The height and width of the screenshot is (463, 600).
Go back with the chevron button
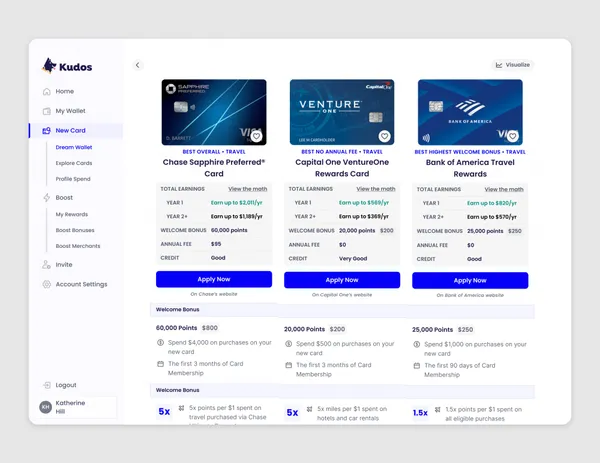coord(138,65)
